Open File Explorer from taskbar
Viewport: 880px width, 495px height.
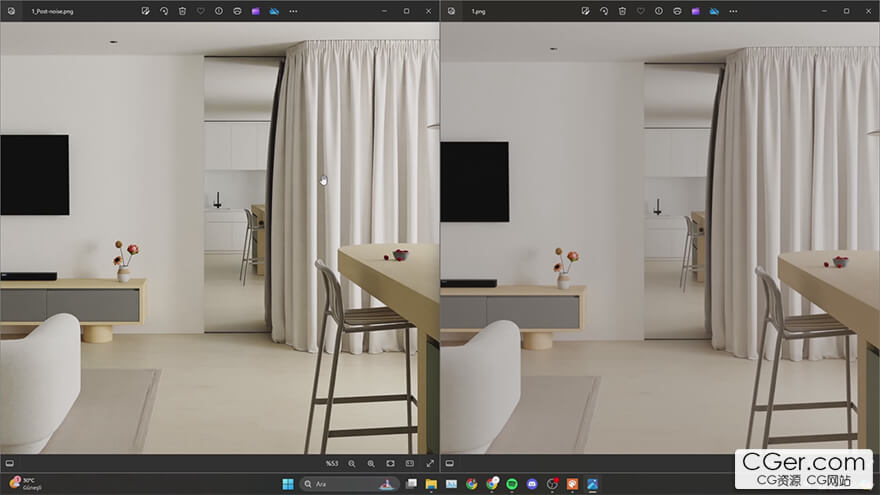(431, 484)
